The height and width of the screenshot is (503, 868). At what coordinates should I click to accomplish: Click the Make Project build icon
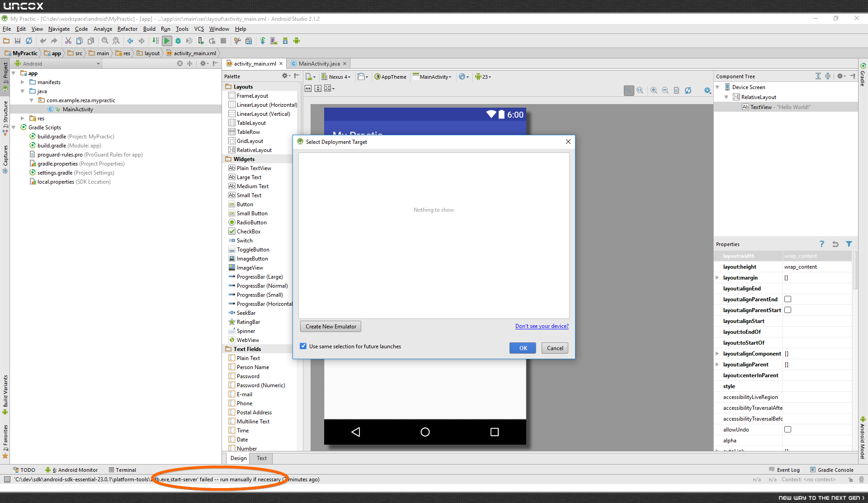click(x=156, y=41)
